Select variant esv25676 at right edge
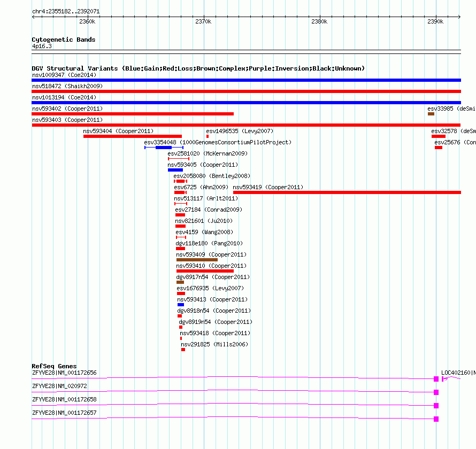Image resolution: width=476 pixels, height=449 pixels. coord(439,148)
